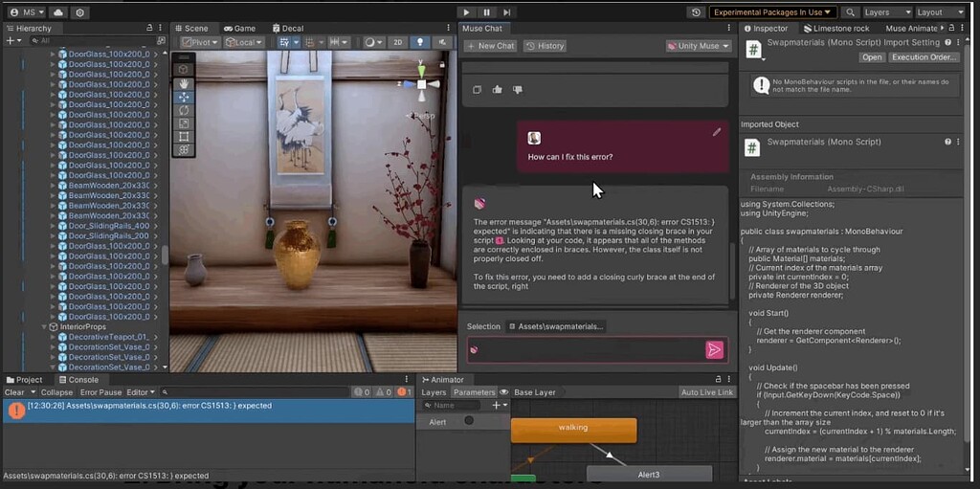
Task: Switch to the Muse Animate tab
Action: point(911,28)
